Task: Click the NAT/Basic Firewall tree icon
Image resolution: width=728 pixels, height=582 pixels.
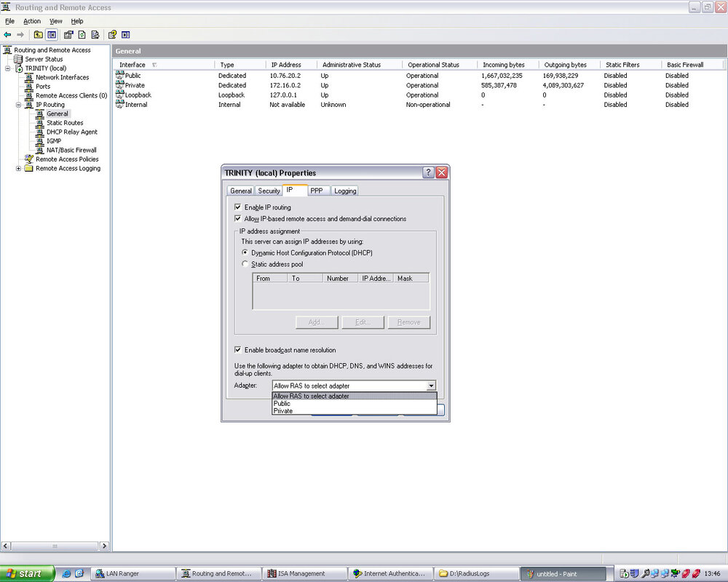Action: [40, 149]
